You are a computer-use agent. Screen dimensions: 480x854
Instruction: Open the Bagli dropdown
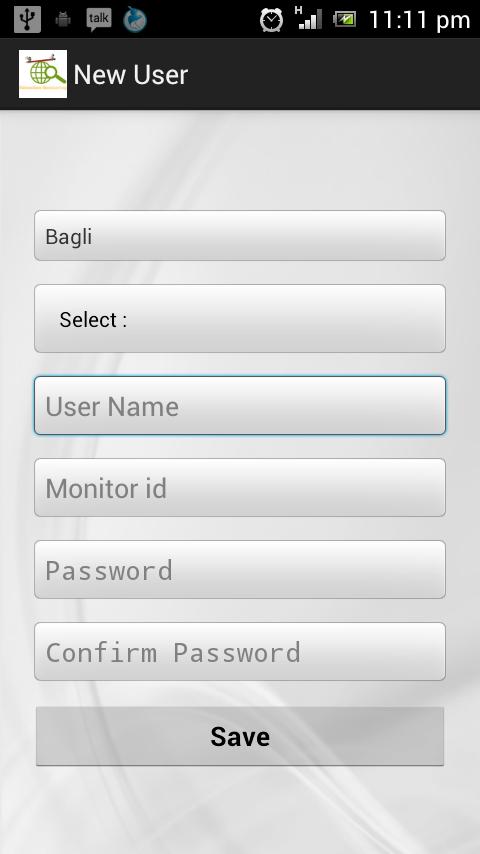(240, 236)
